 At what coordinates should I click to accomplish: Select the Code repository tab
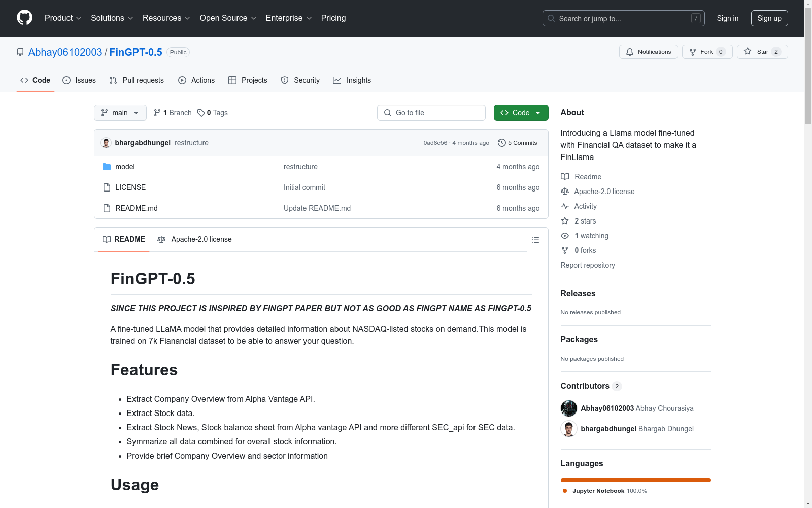pyautogui.click(x=35, y=80)
